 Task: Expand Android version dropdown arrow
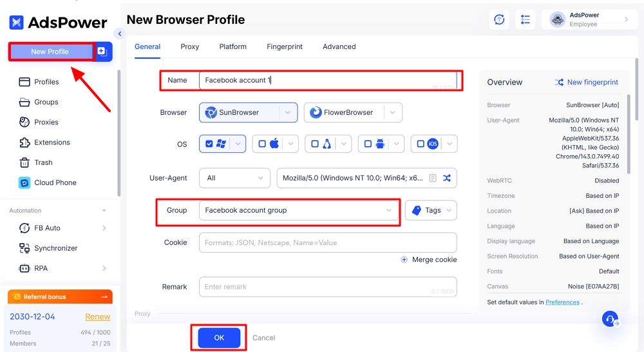tap(396, 144)
